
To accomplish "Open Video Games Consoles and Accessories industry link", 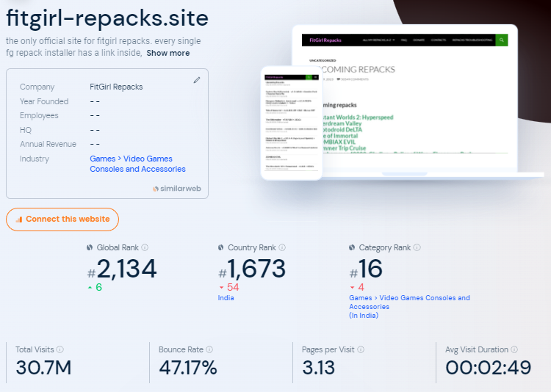I will (138, 164).
